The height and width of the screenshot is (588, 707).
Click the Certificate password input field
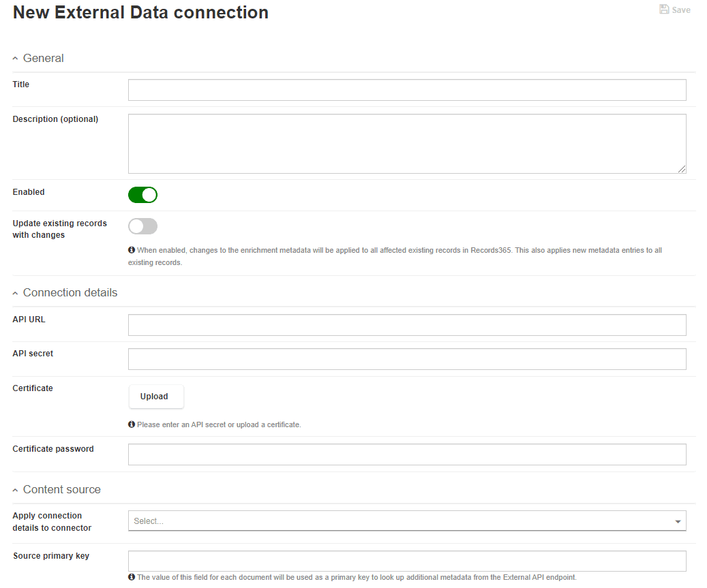click(x=407, y=454)
